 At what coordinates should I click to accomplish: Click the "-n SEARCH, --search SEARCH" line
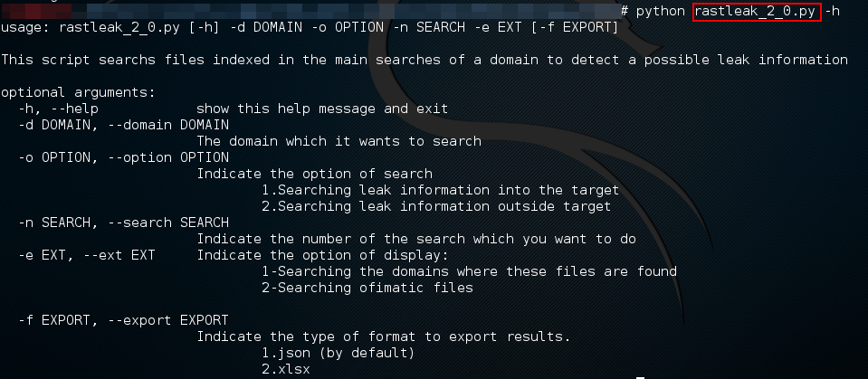coord(123,223)
